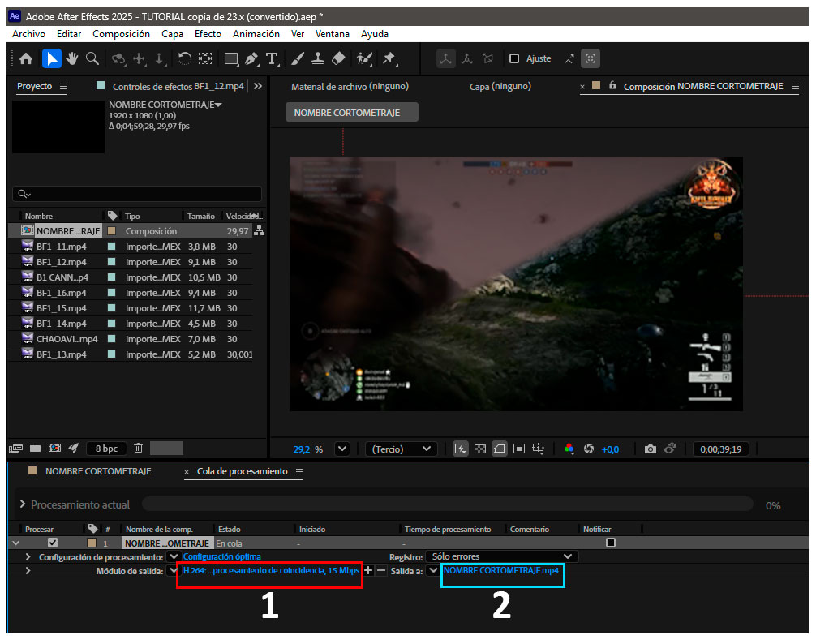Toggle the composition viewer lock icon
This screenshot has height=644, width=816.
click(612, 85)
